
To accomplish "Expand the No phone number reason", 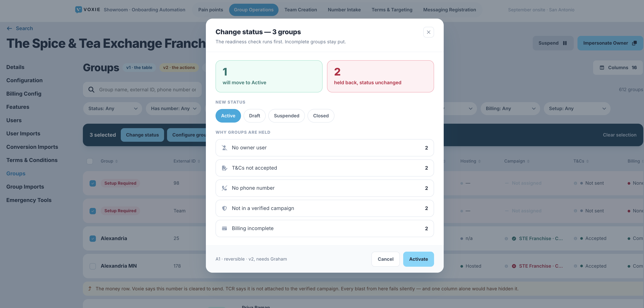I will pyautogui.click(x=324, y=188).
